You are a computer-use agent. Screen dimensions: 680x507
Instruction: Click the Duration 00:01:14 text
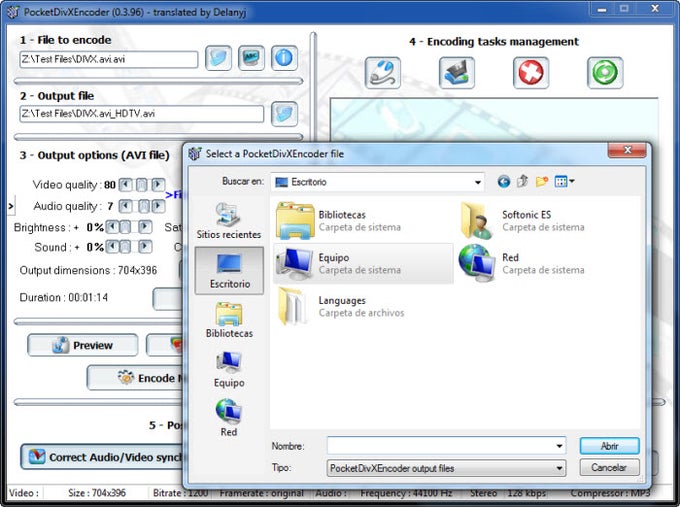pos(64,298)
